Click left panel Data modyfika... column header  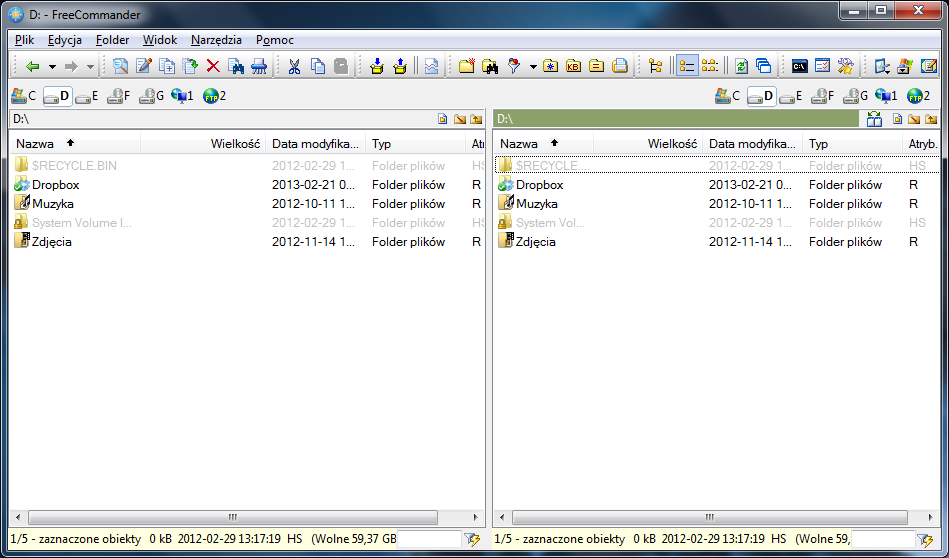click(x=316, y=143)
